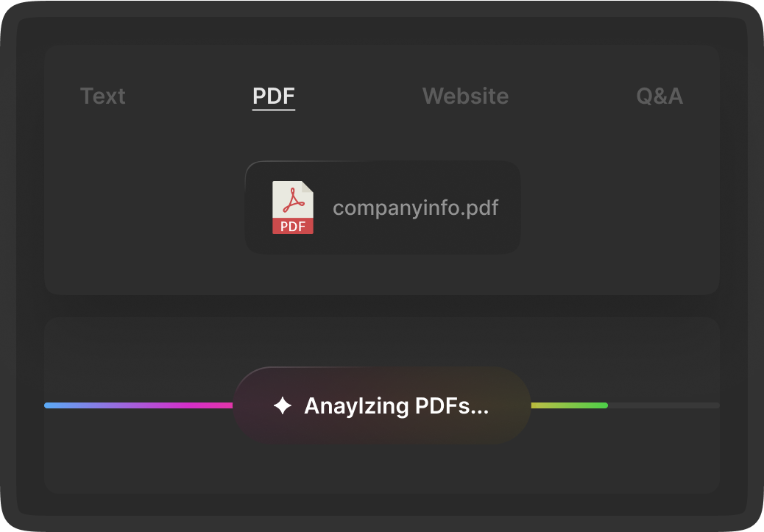Image resolution: width=764 pixels, height=532 pixels.
Task: Click the companyinfo.pdf filename label
Action: (x=416, y=207)
